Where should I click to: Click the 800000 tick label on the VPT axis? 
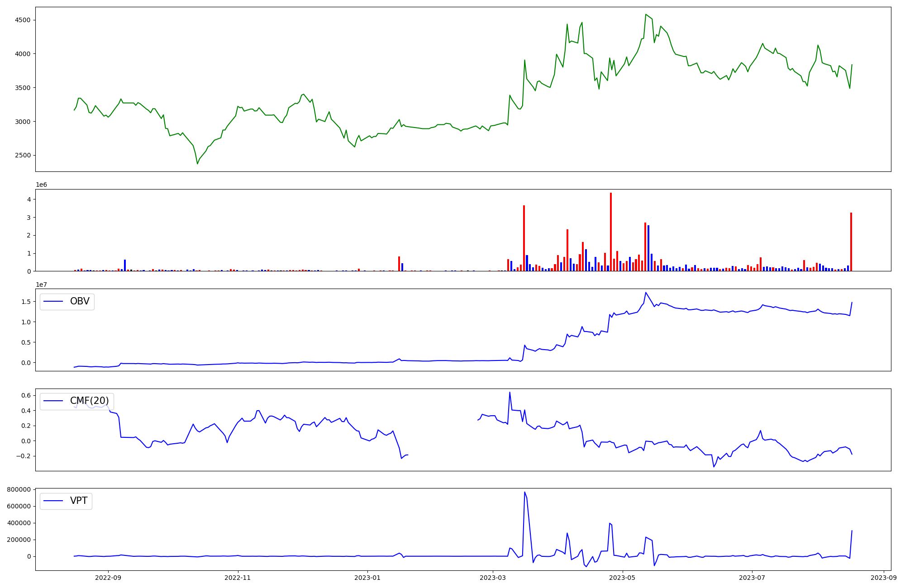(x=19, y=490)
